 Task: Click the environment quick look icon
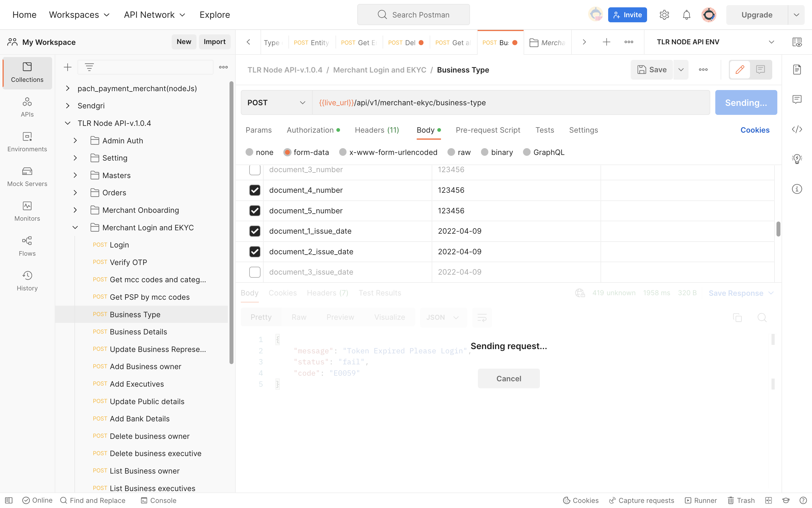click(x=797, y=42)
